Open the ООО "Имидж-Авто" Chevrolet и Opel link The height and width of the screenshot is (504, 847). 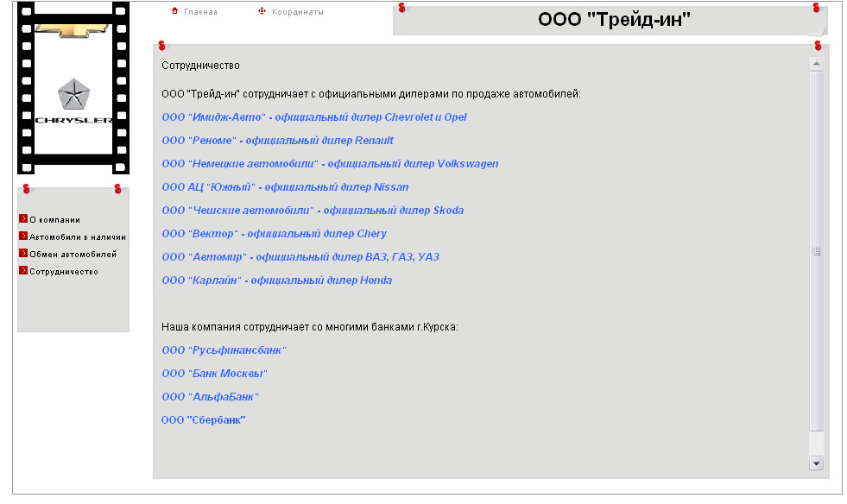(x=313, y=117)
